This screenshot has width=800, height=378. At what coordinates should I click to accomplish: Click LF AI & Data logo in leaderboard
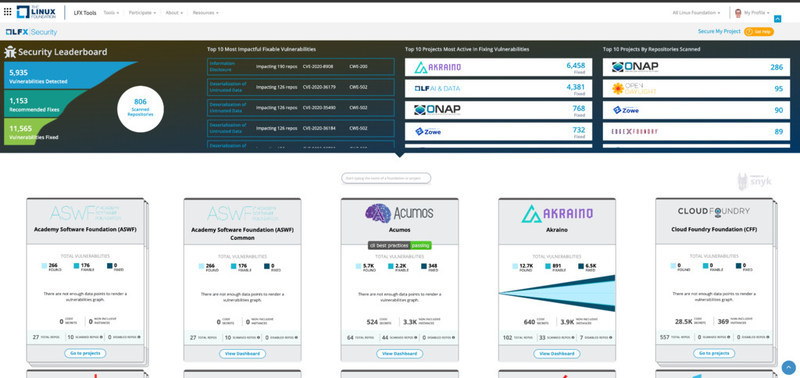click(437, 88)
